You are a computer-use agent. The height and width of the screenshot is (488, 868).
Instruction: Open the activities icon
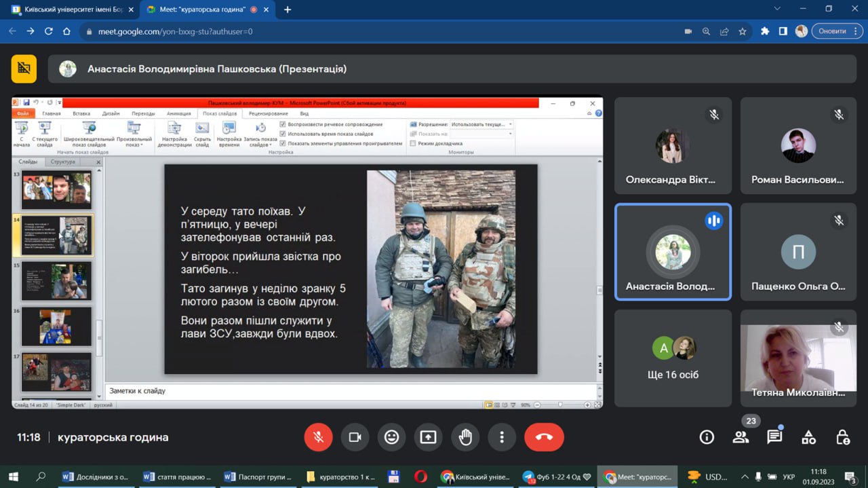click(808, 437)
